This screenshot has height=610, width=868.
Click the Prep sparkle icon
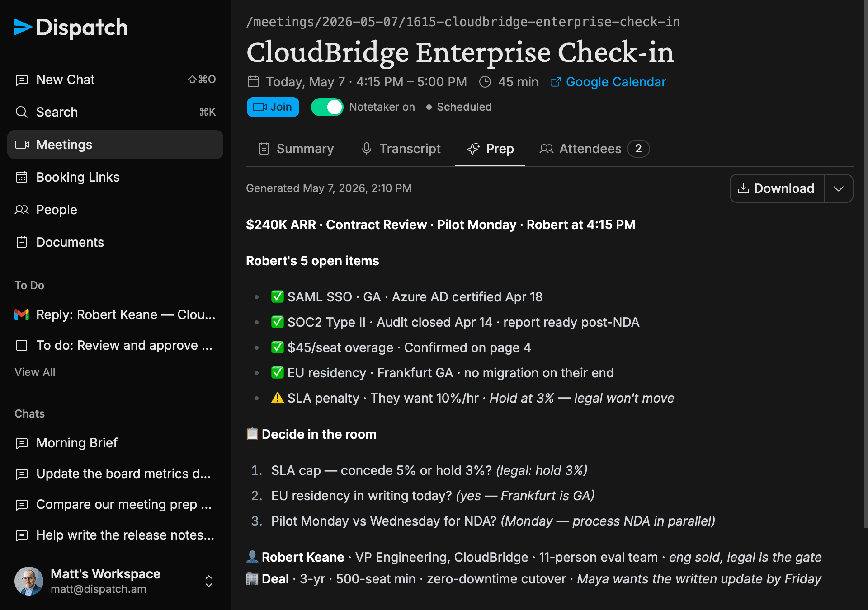473,149
